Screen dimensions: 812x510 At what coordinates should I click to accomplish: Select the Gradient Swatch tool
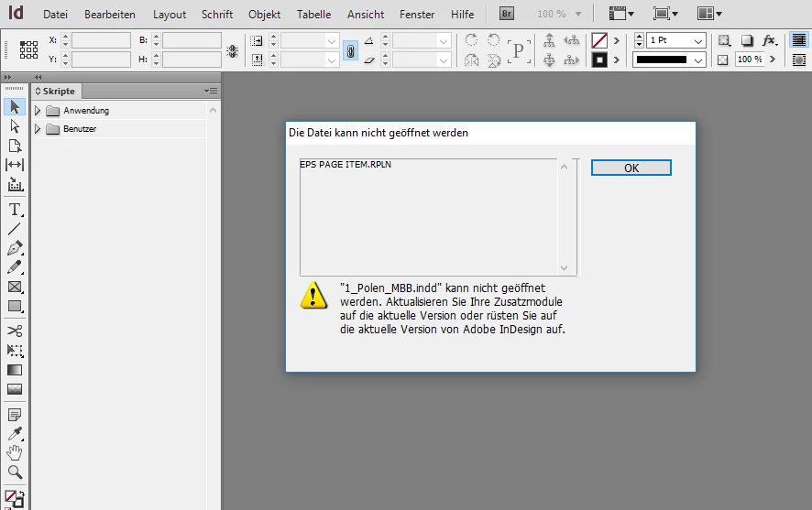click(x=15, y=370)
